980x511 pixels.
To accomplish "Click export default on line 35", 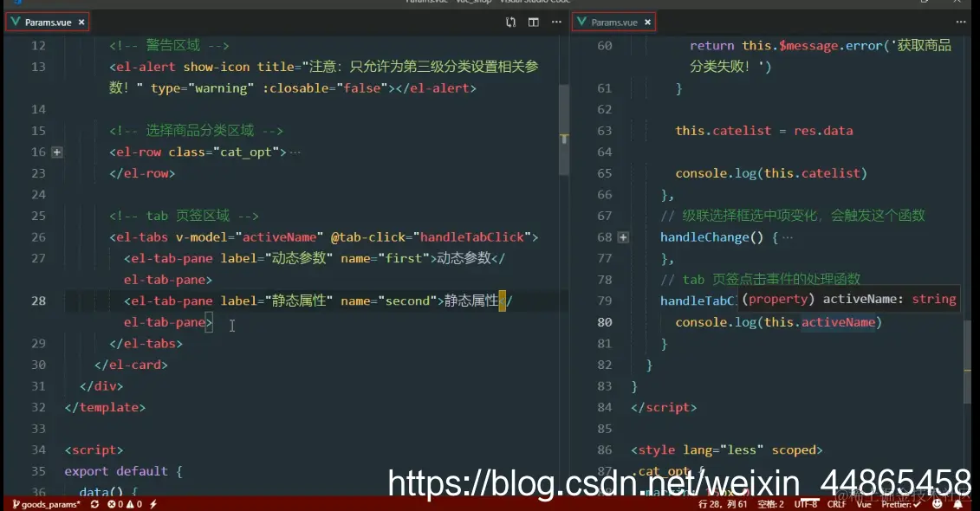I will click(116, 471).
